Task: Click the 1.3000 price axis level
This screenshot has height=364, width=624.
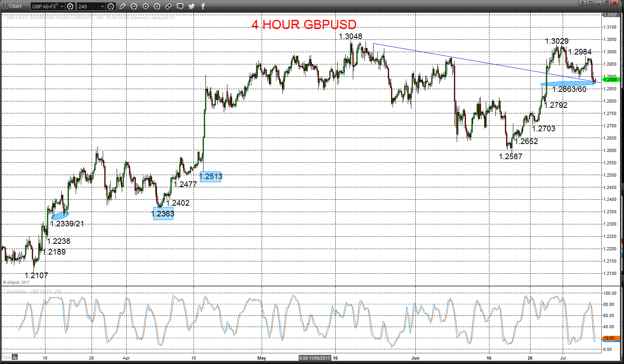Action: 610,52
